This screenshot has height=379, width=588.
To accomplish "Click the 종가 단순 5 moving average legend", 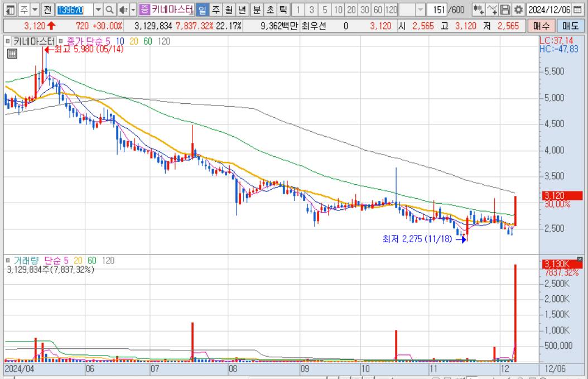I will (89, 41).
